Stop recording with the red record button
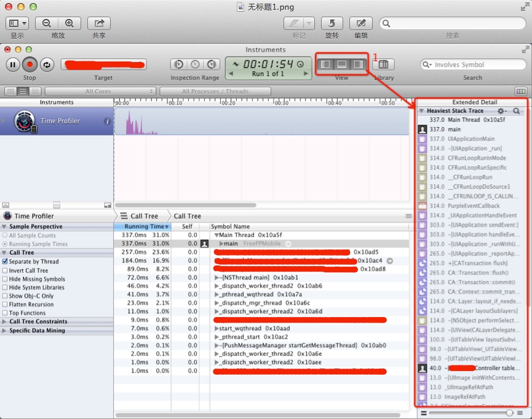 30,65
